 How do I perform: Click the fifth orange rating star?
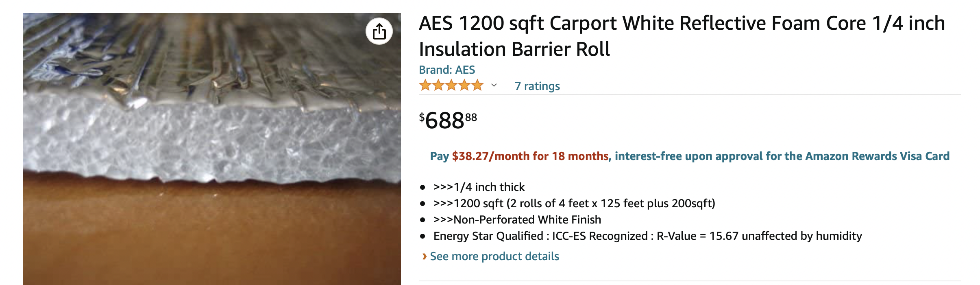(477, 85)
